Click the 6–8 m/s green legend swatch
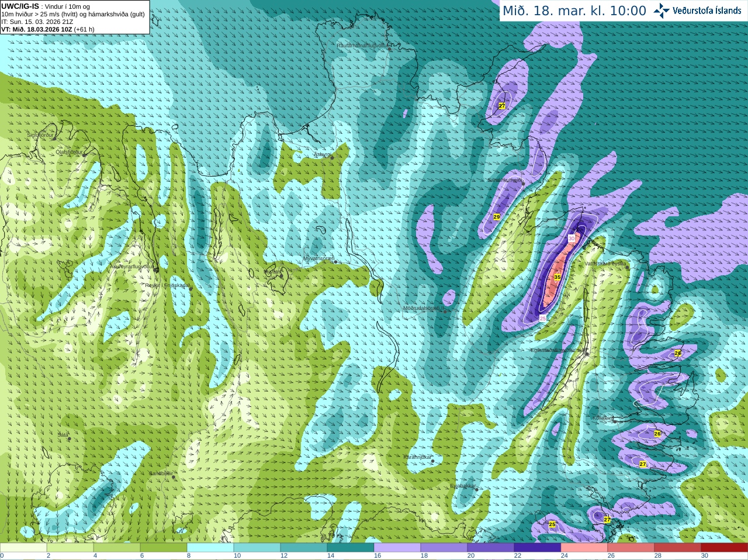The height and width of the screenshot is (560, 748). pyautogui.click(x=164, y=547)
